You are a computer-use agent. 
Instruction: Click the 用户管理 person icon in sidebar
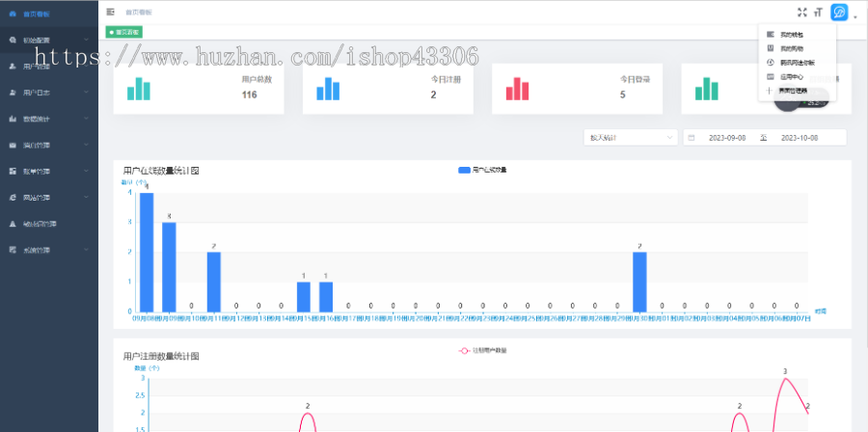point(14,67)
